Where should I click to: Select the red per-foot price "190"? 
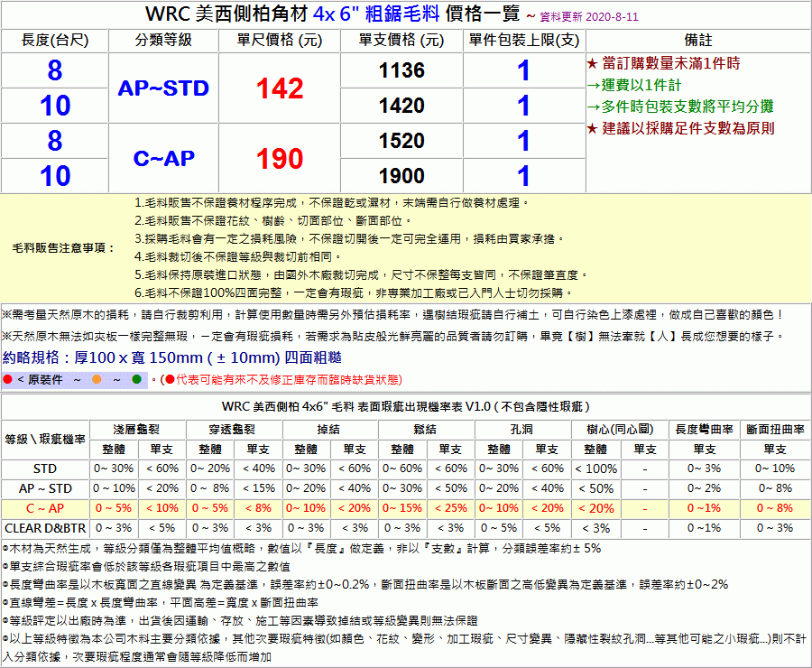pyautogui.click(x=280, y=159)
